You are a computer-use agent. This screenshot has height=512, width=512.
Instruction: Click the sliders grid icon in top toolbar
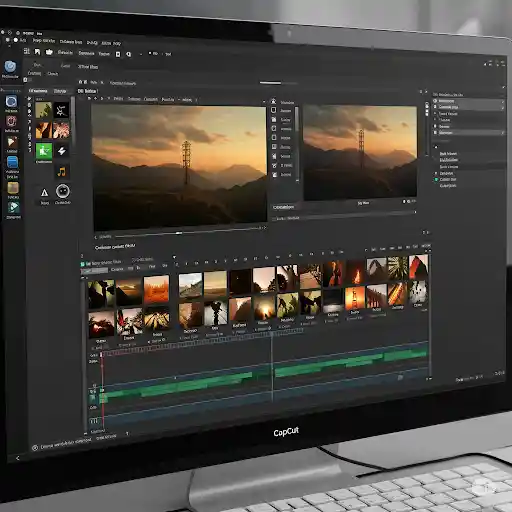27,51
